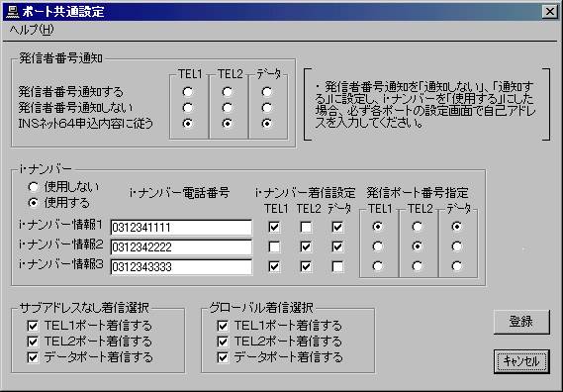Screen dimensions: 563x392
Task: Select 発信ポート データ radio for i・ナンバー情報2
Action: [457, 246]
